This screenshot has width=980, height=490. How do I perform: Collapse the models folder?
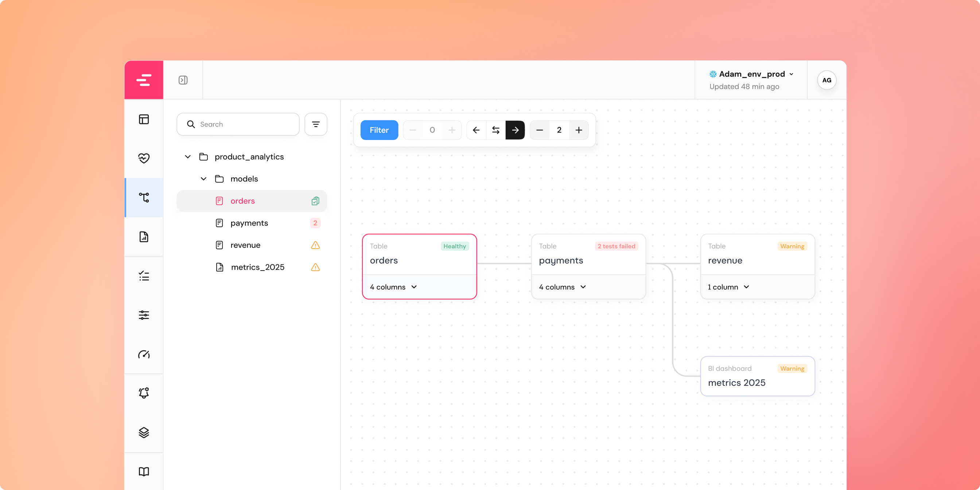tap(203, 178)
